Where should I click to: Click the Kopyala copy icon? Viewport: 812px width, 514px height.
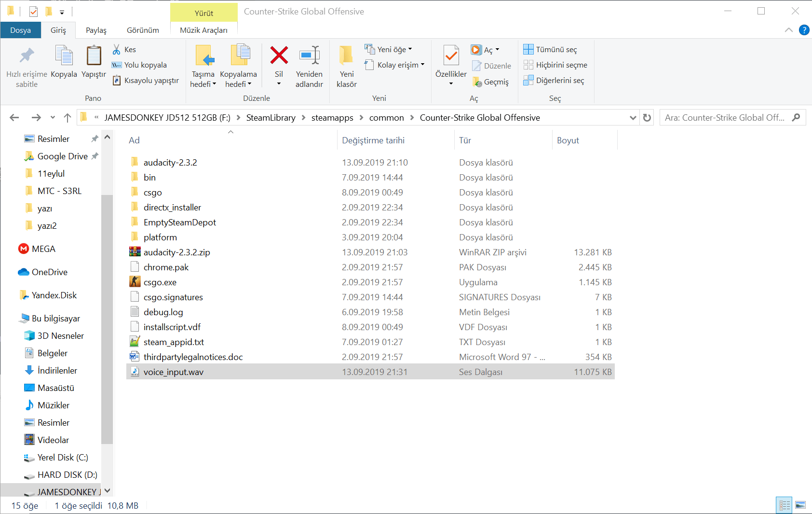pyautogui.click(x=64, y=56)
